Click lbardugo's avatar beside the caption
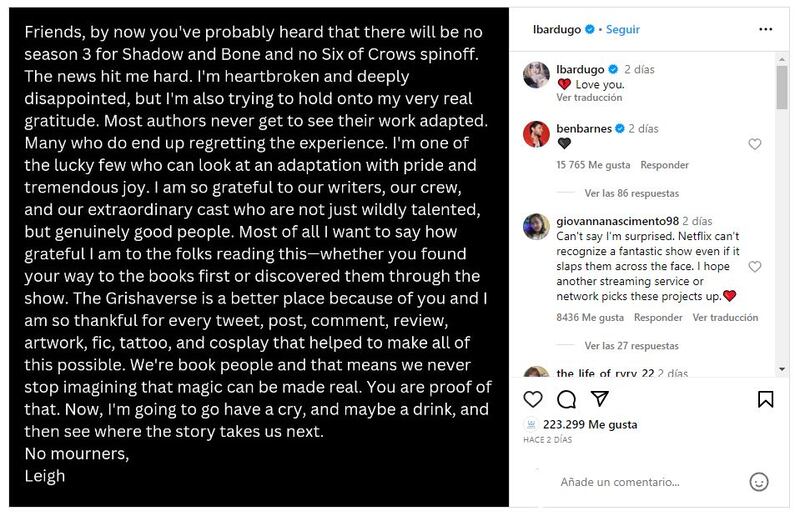Viewport: 800px width, 516px height. coord(536,75)
